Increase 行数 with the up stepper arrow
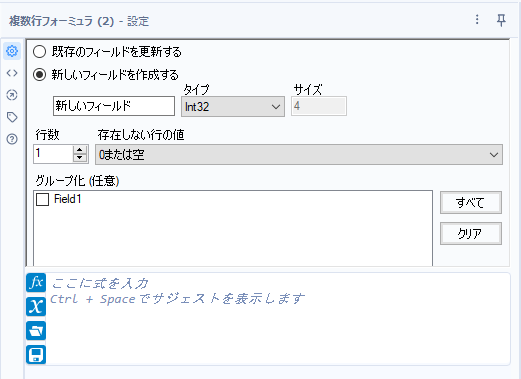Image resolution: width=521 pixels, height=379 pixels. pos(80,150)
